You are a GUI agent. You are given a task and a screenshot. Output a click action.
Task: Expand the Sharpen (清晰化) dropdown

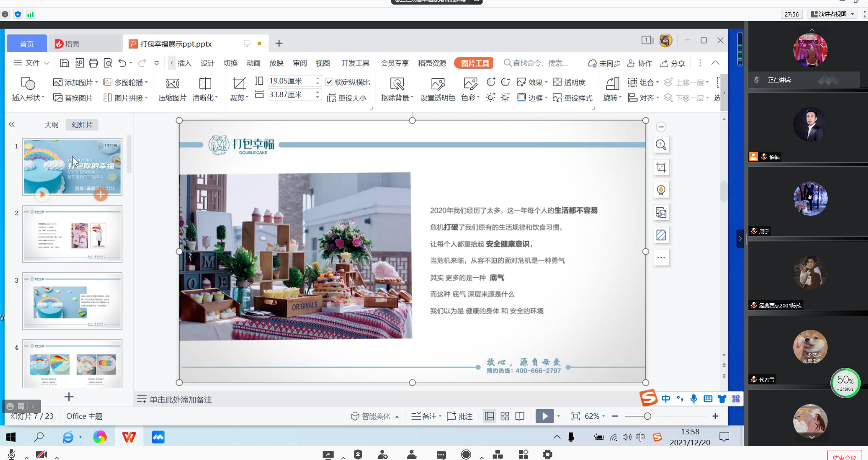[x=205, y=89]
